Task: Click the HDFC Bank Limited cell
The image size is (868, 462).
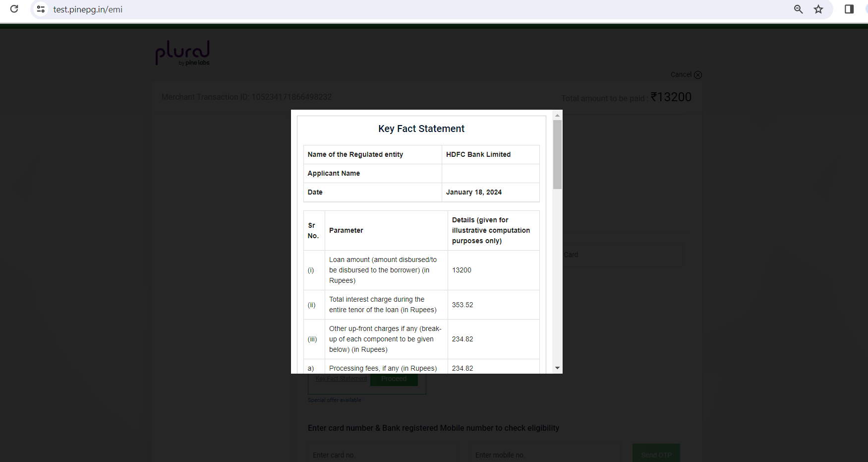Action: pyautogui.click(x=478, y=154)
